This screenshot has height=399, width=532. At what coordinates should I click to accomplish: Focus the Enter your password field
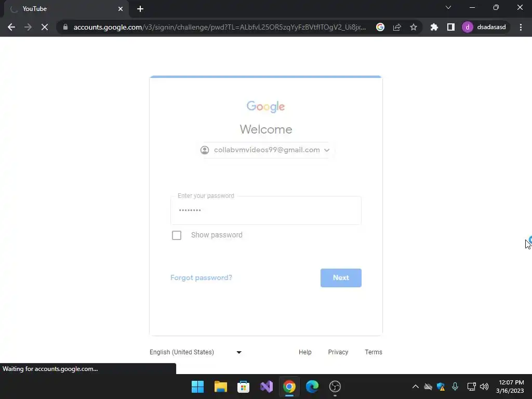pyautogui.click(x=266, y=210)
